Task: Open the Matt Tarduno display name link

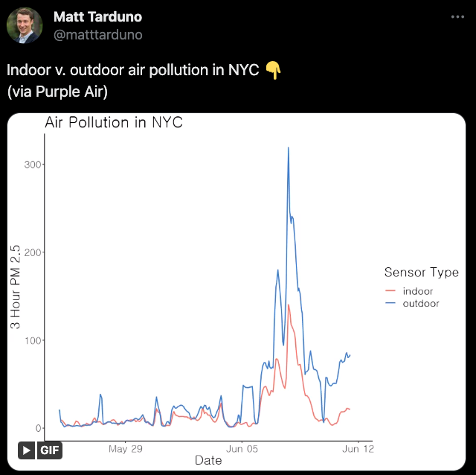Action: click(x=97, y=17)
